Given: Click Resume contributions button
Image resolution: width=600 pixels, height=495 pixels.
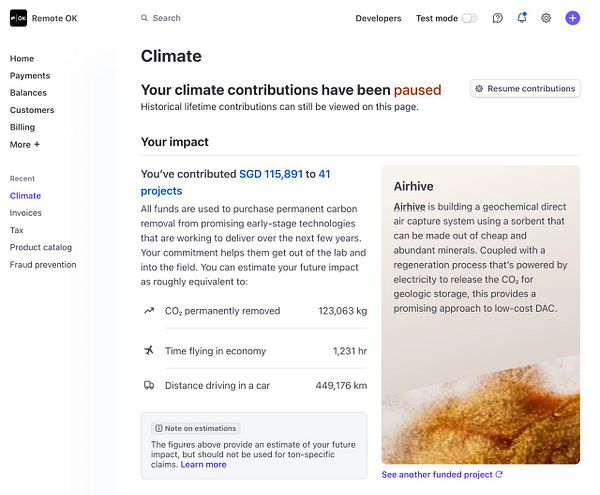Looking at the screenshot, I should (x=525, y=89).
